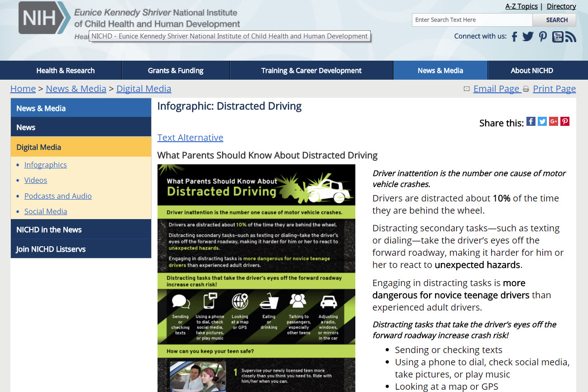Open NICHD's Facebook page via connect icon
Viewport: 588px width, 392px height.
click(514, 36)
